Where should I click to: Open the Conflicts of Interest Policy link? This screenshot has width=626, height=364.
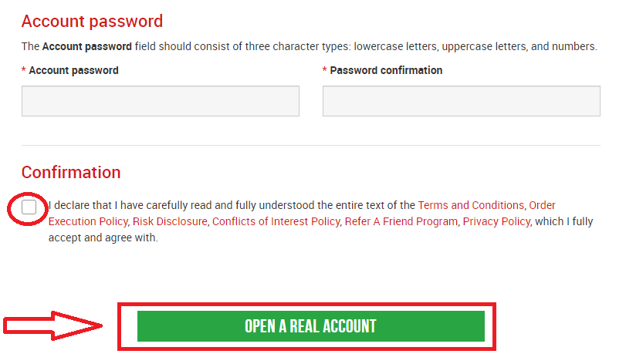pyautogui.click(x=276, y=221)
